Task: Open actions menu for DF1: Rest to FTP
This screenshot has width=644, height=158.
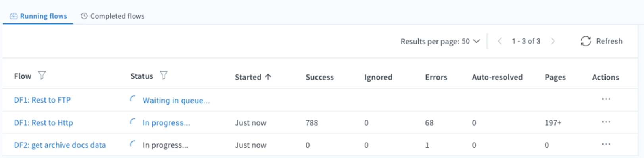Action: (606, 99)
